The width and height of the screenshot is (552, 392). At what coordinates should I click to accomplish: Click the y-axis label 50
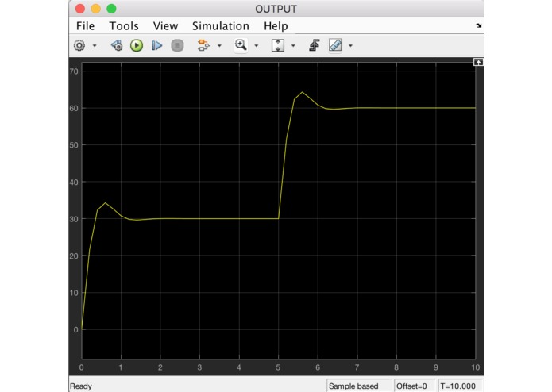pos(74,145)
